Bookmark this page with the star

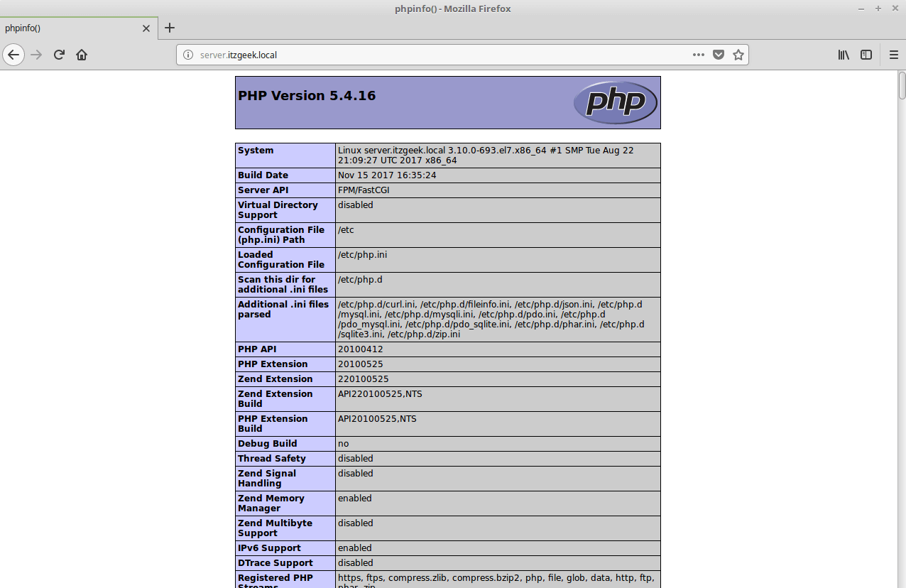pos(738,55)
